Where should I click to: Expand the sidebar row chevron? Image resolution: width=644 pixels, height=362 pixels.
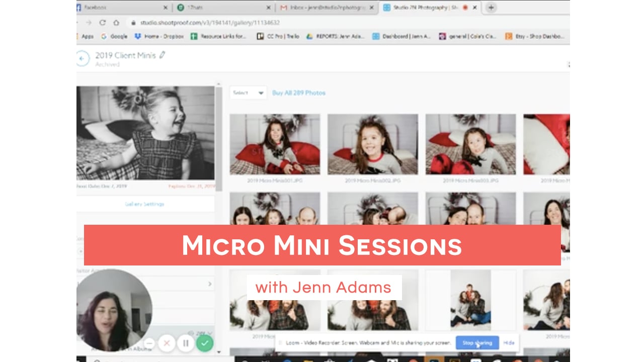[x=210, y=284]
